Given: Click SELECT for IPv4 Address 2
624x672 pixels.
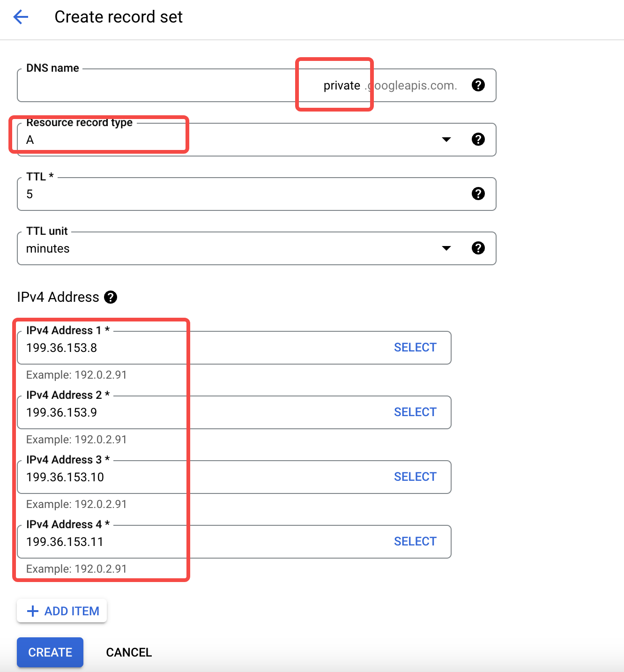Looking at the screenshot, I should point(415,412).
